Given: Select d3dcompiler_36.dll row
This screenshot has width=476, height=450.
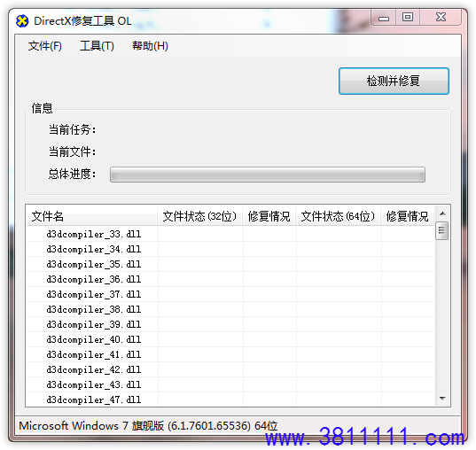Looking at the screenshot, I should 230,279.
